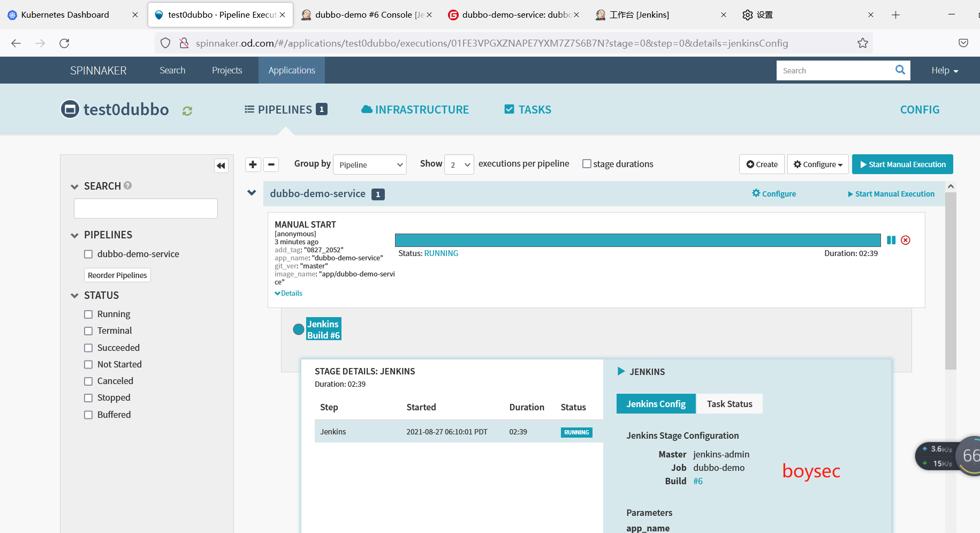
Task: Collapse the PIPELINES filter section
Action: tap(74, 236)
